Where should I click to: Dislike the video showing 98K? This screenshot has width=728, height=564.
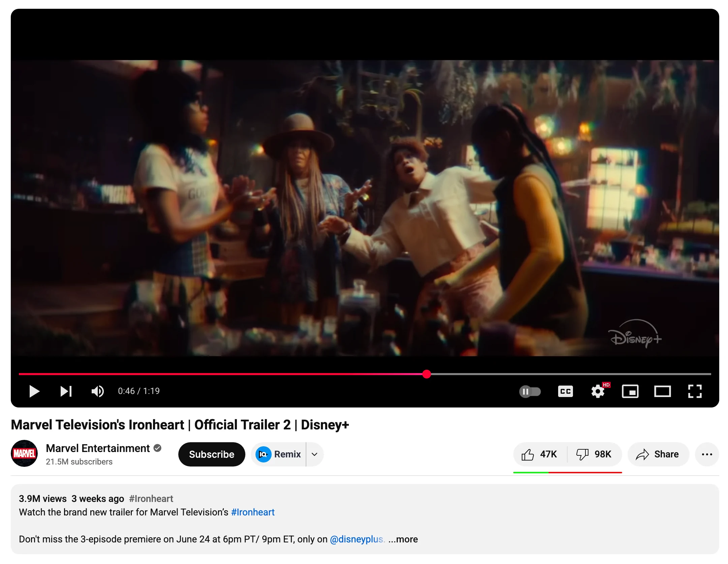click(x=595, y=454)
